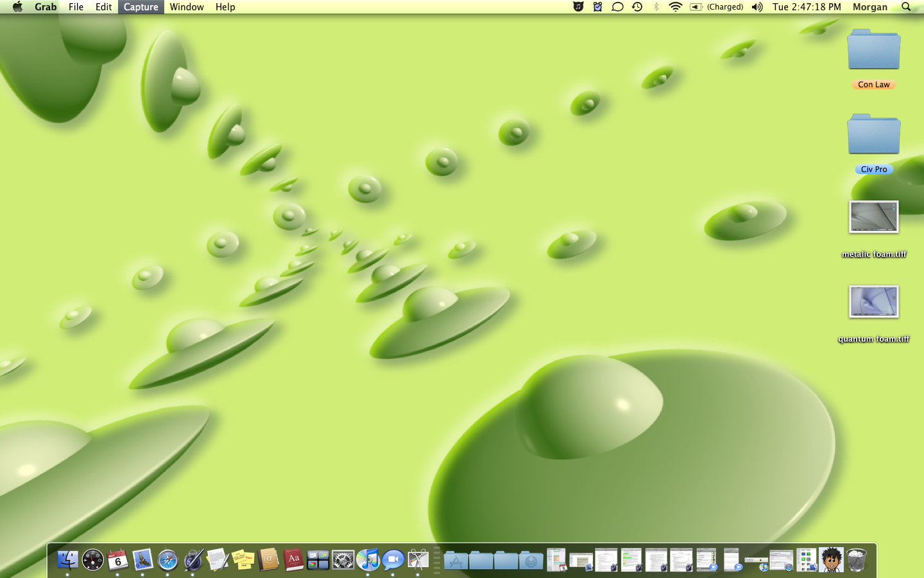
Task: Select the quantum foam.tiff file thumbnail
Action: 874,301
